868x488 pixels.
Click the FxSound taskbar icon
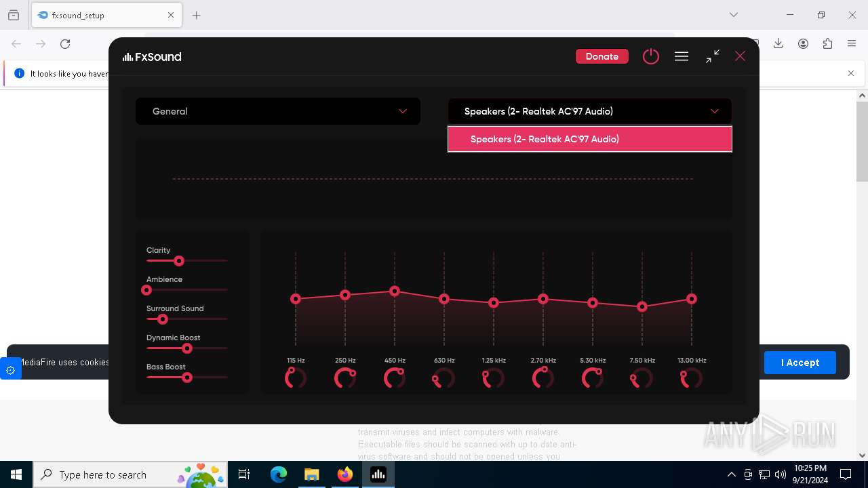(378, 474)
